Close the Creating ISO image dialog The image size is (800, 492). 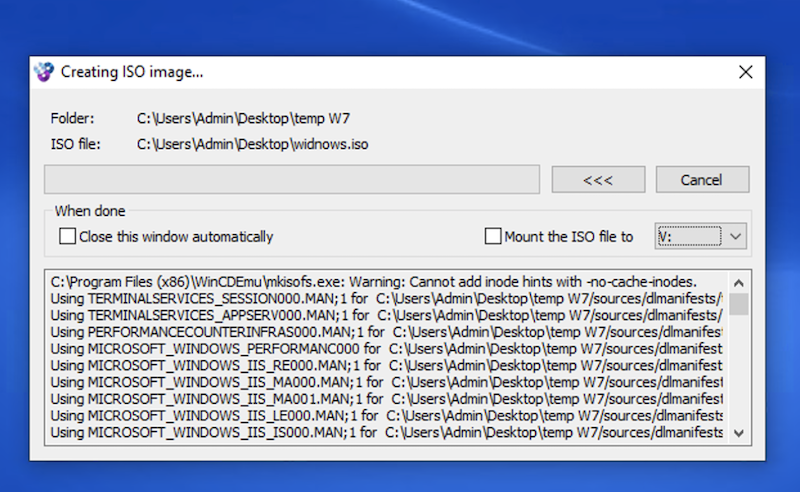pyautogui.click(x=745, y=72)
